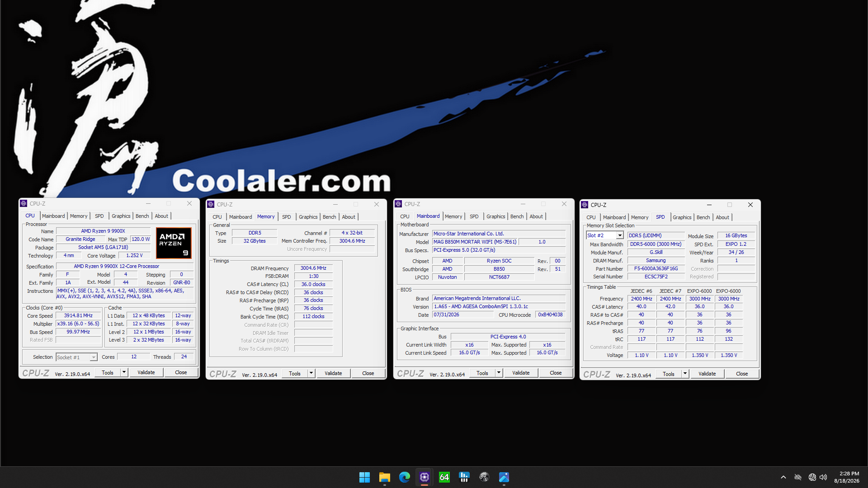This screenshot has width=868, height=488.
Task: Open network status globe in tray
Action: pos(812,477)
